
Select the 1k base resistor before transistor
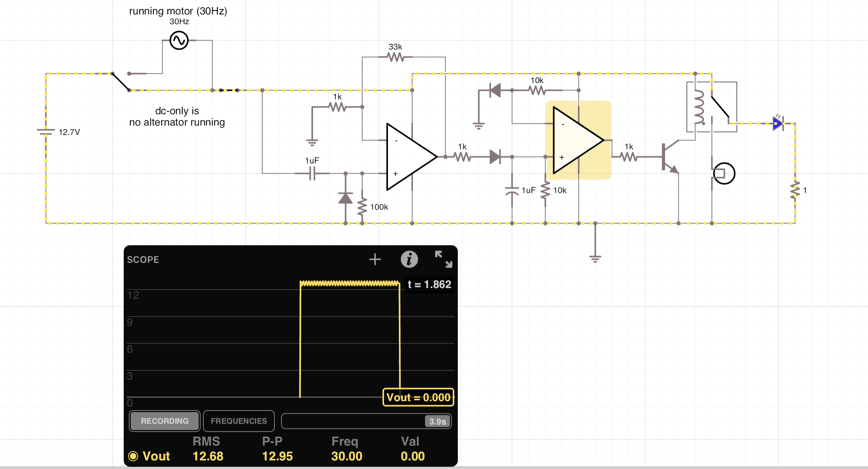(628, 156)
